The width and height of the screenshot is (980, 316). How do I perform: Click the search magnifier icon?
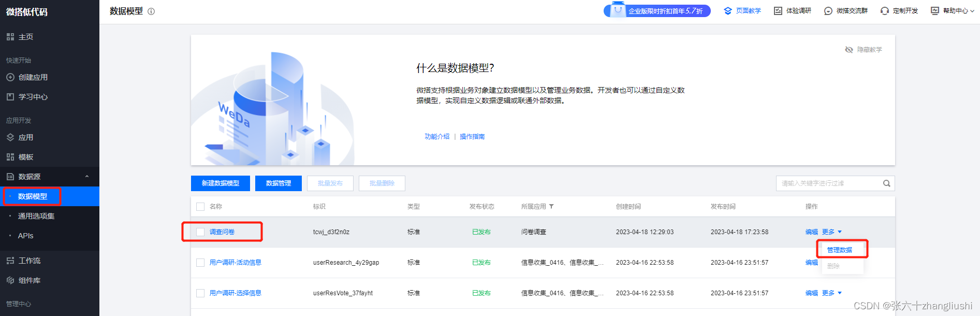point(887,183)
